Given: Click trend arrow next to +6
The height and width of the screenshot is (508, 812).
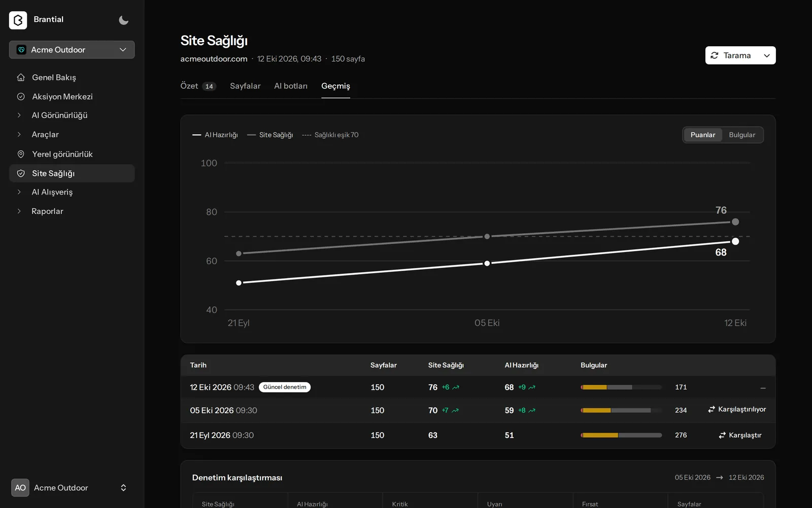Looking at the screenshot, I should (x=456, y=388).
